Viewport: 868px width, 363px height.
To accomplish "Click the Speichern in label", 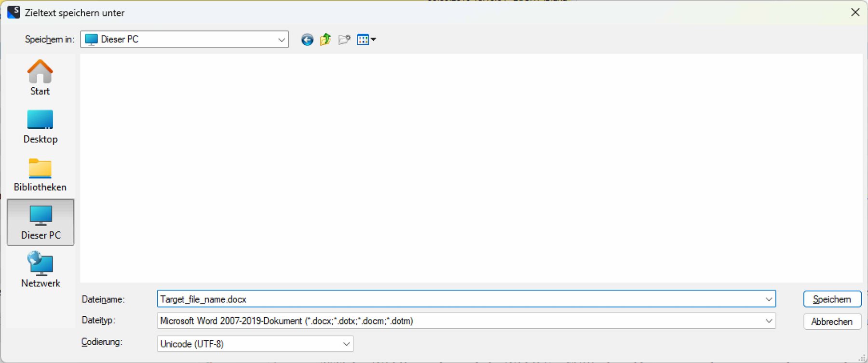I will click(50, 40).
